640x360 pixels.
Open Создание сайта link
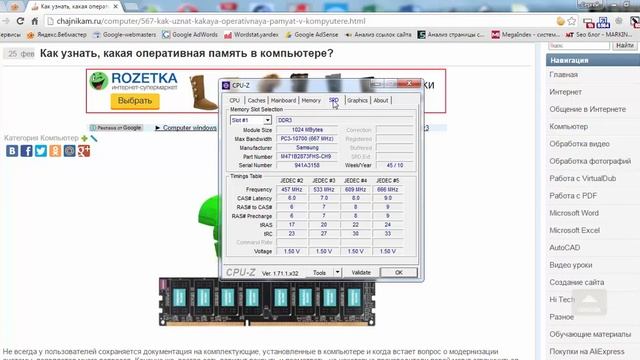(x=576, y=282)
